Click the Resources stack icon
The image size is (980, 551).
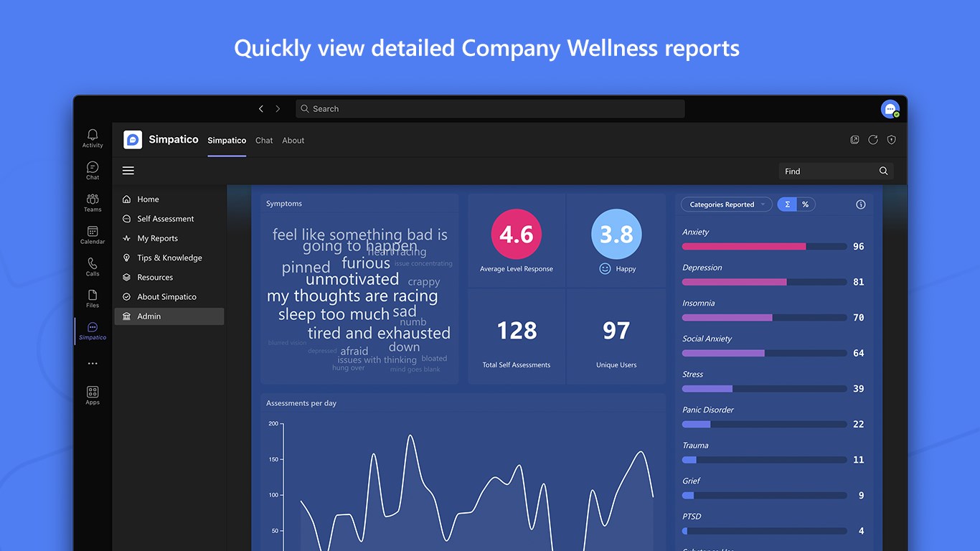click(127, 277)
